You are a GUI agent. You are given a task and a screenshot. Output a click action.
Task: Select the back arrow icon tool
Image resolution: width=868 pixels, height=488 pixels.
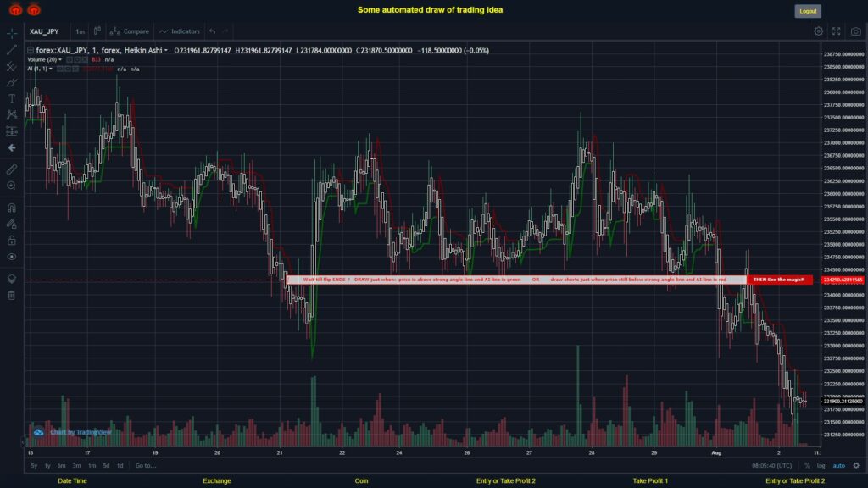click(12, 147)
